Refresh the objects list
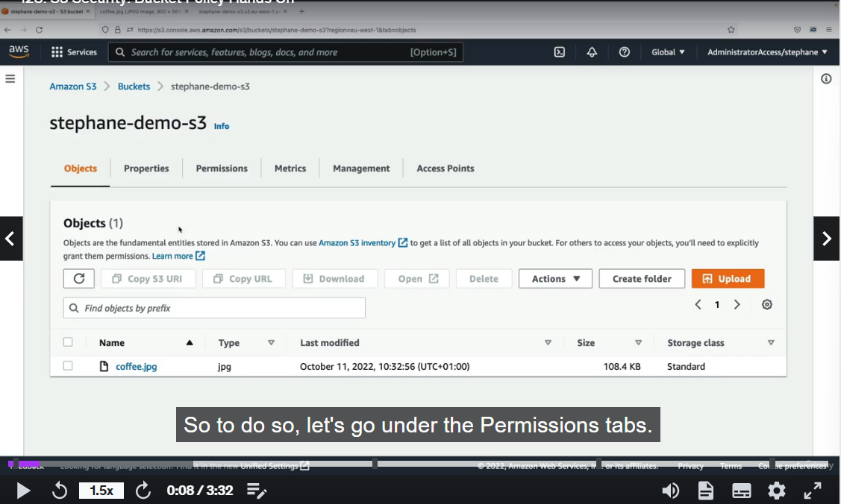Image resolution: width=841 pixels, height=504 pixels. coord(78,278)
